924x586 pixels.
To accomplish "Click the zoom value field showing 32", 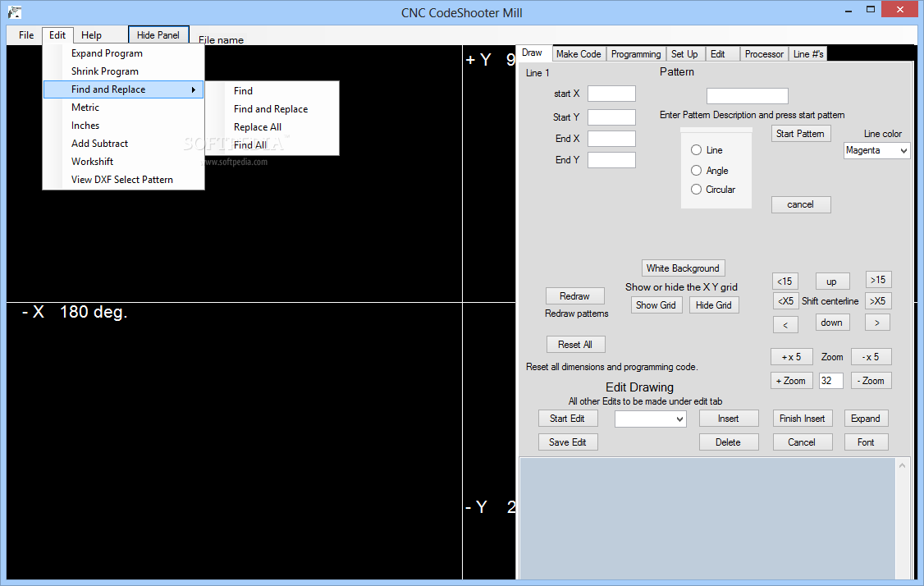I will click(831, 381).
